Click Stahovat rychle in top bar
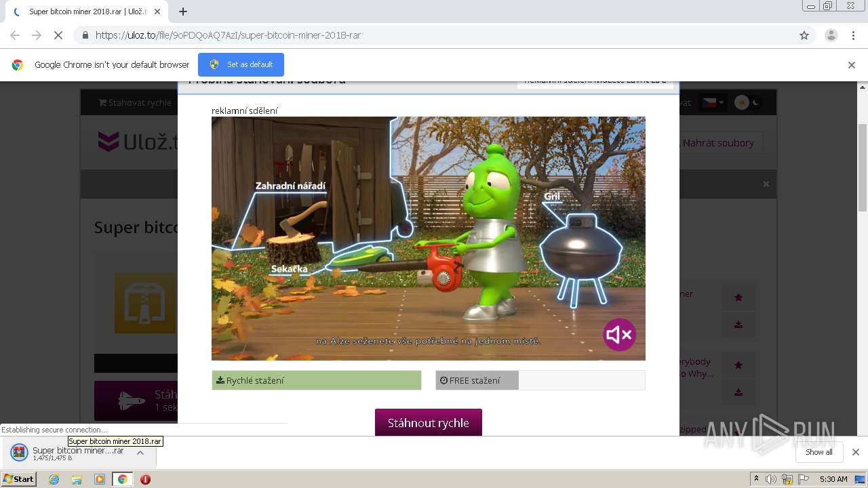868x488 pixels. click(135, 102)
